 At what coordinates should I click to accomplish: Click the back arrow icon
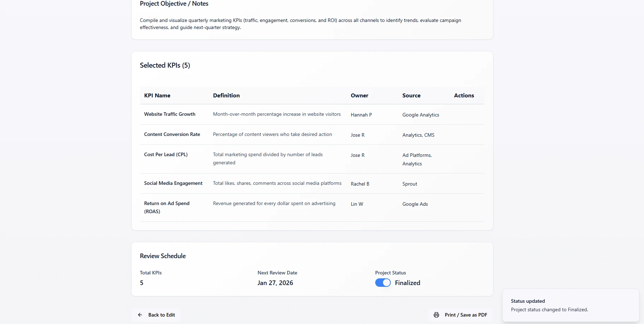click(x=140, y=315)
